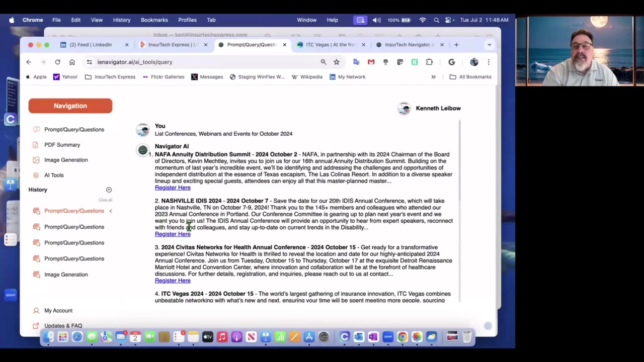Screen dimensions: 644x362
Task: Open the Gmail extension icon
Action: (371, 62)
